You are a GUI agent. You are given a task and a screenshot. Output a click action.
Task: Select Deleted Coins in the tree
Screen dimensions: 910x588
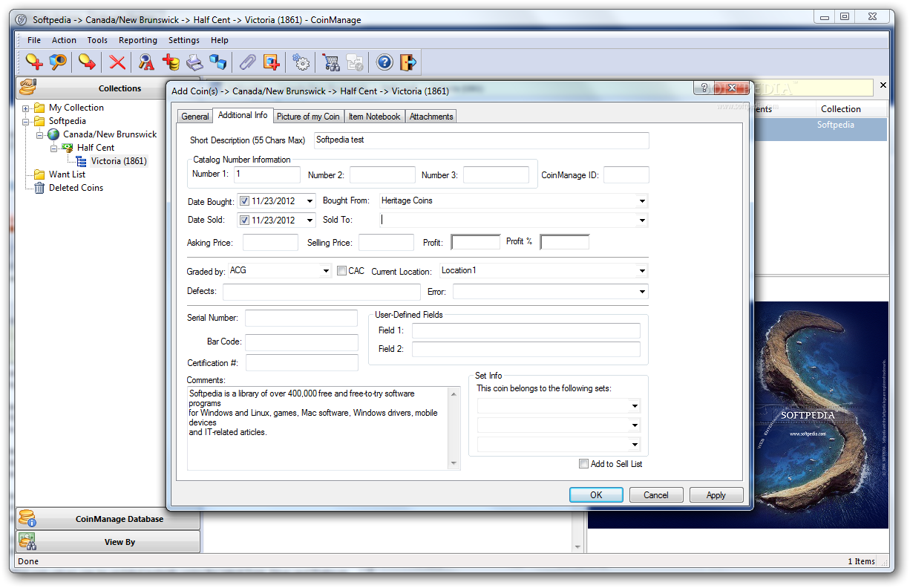coord(76,188)
